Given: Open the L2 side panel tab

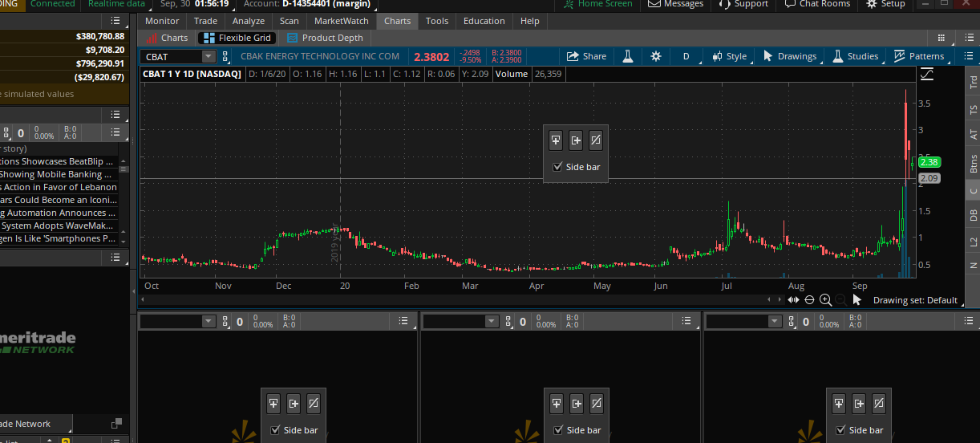Looking at the screenshot, I should pos(973,242).
